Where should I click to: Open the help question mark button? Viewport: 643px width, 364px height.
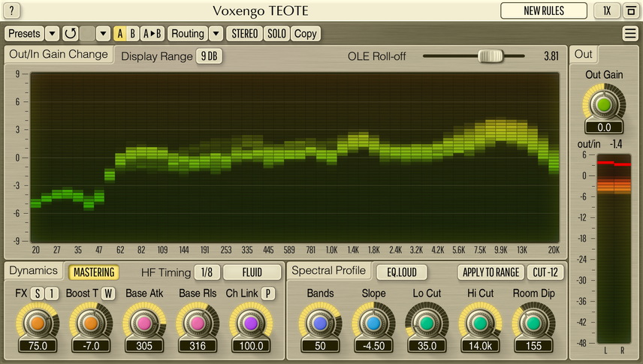coord(14,11)
